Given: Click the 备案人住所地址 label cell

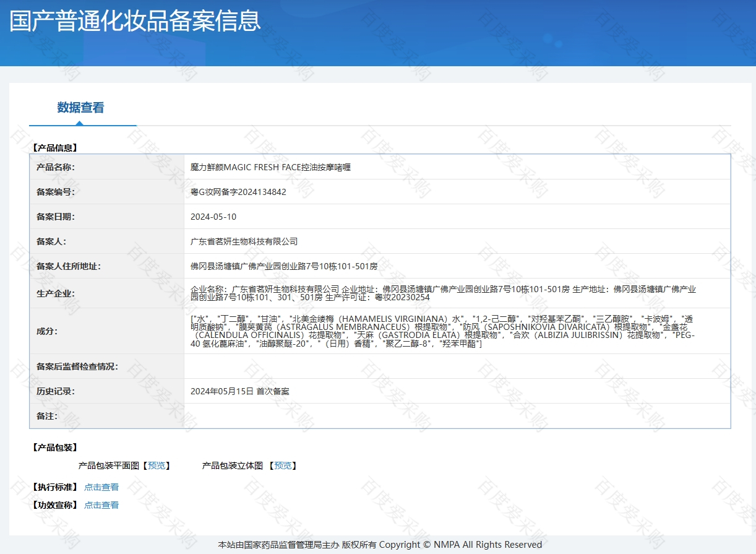Looking at the screenshot, I should pos(107,266).
